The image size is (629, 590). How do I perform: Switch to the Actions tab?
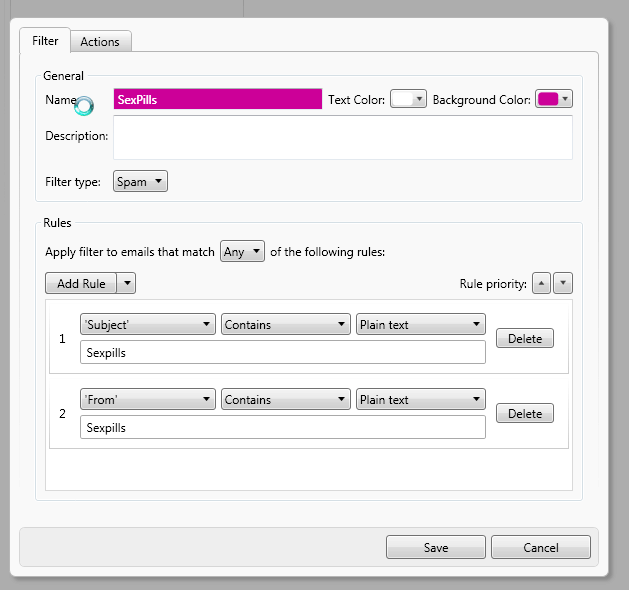pos(101,41)
